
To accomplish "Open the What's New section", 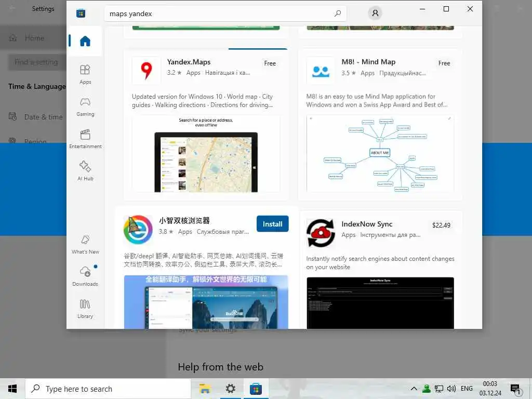I will point(85,244).
